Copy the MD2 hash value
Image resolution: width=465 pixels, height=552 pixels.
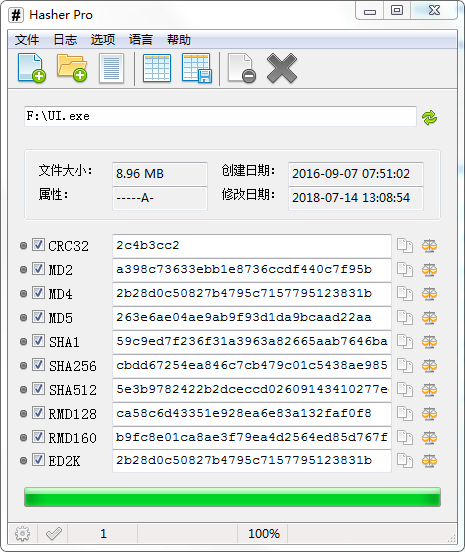coord(405,270)
